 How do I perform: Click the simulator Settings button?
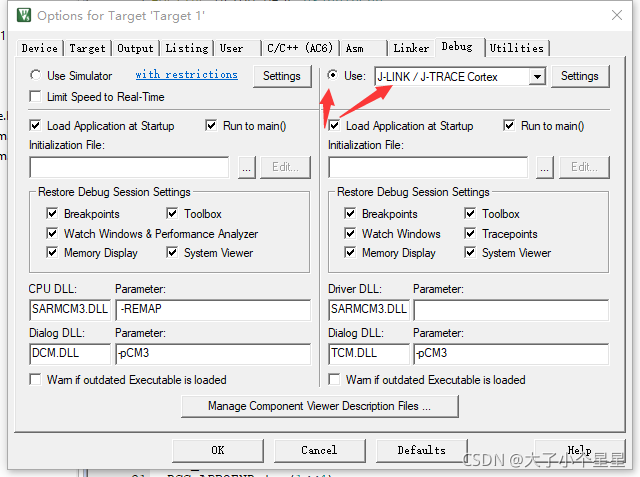(282, 76)
